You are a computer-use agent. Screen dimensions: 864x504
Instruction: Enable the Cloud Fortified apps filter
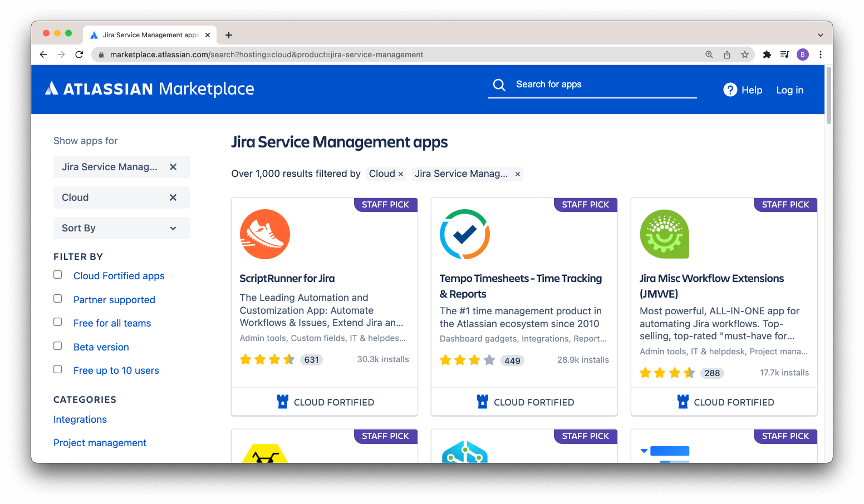[x=57, y=274]
